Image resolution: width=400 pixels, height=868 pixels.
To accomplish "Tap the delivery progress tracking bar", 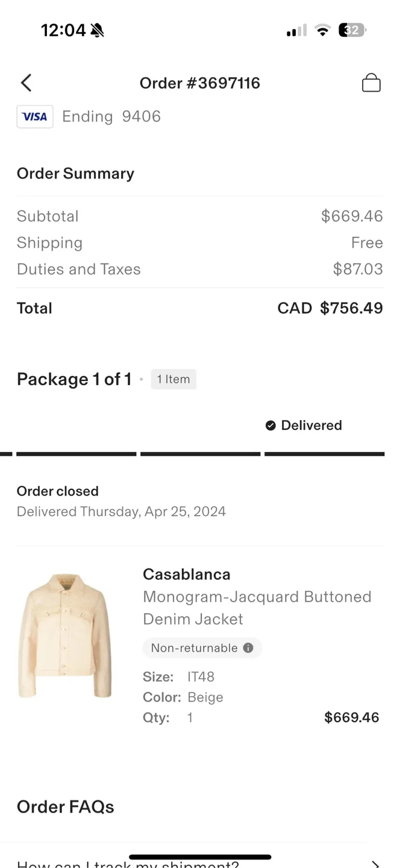I will point(200,453).
